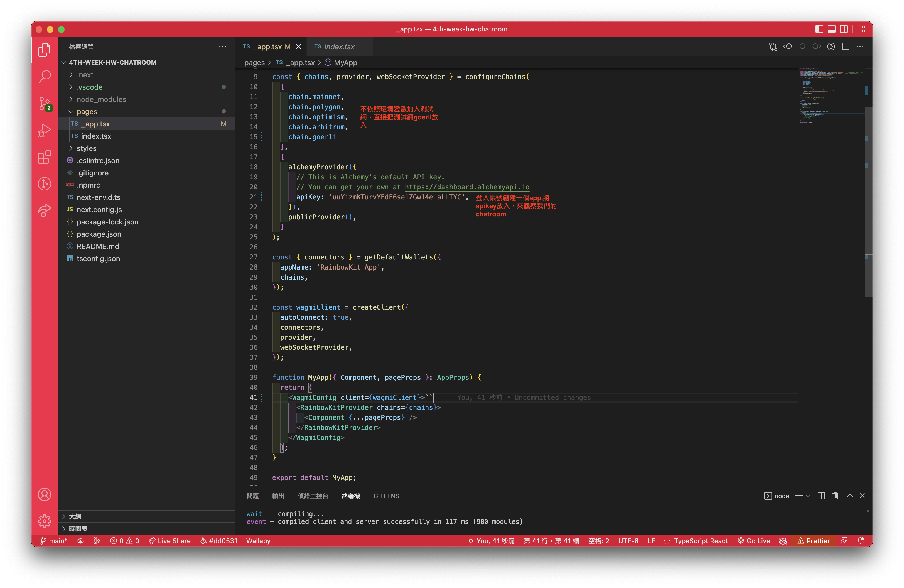Toggle the bottom panel layout button

click(831, 29)
